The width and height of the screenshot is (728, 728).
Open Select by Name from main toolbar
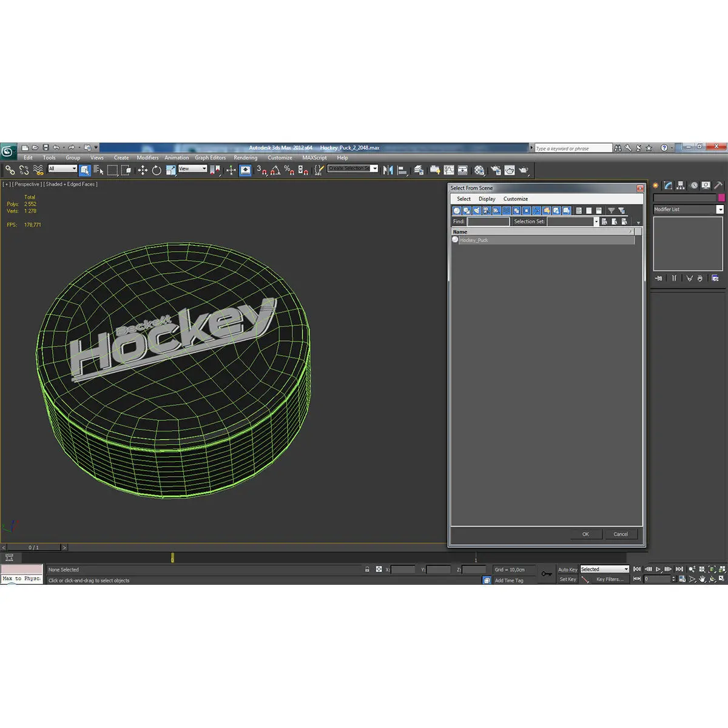[x=98, y=170]
